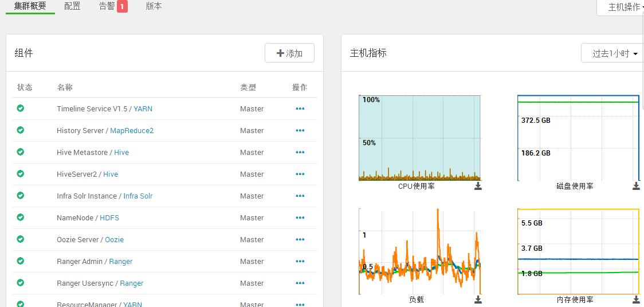
Task: Download the 磁盘使用率 chart data
Action: point(636,186)
